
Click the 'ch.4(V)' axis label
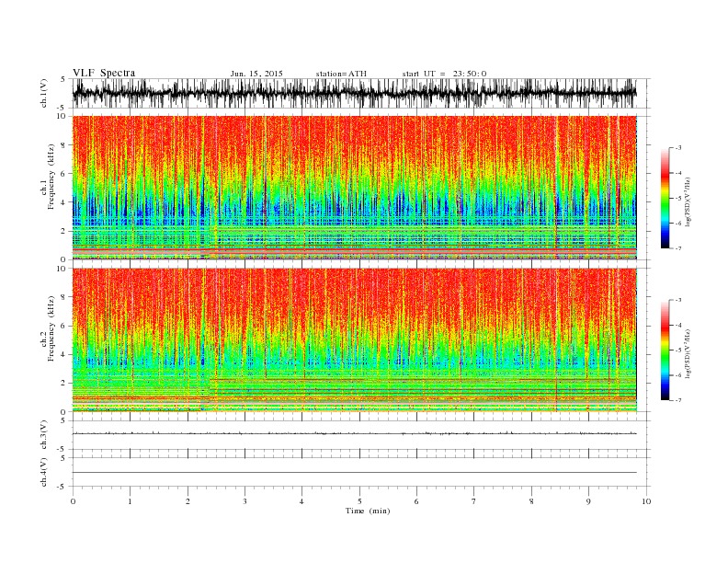click(44, 472)
